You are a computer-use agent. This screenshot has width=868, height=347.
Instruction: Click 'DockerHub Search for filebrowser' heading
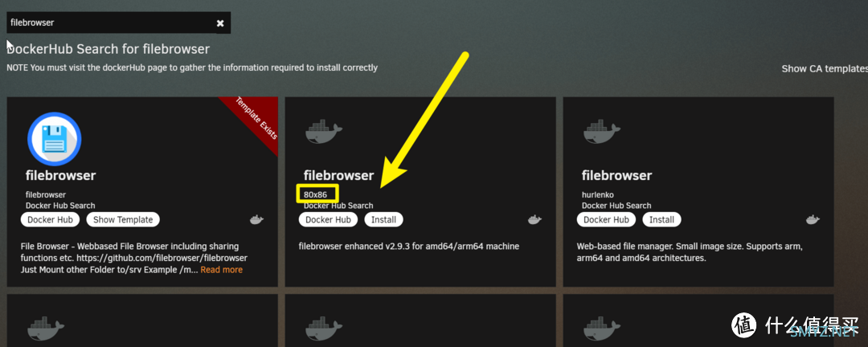click(108, 49)
